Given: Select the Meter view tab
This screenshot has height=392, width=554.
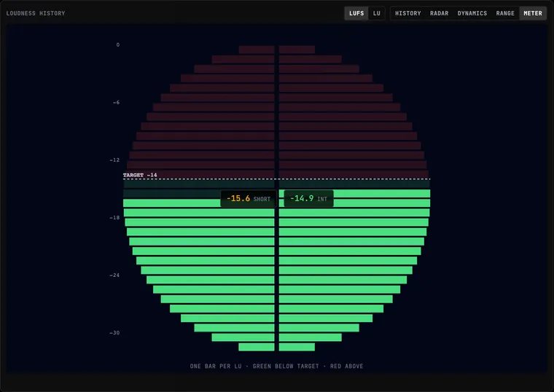Looking at the screenshot, I should pos(533,13).
